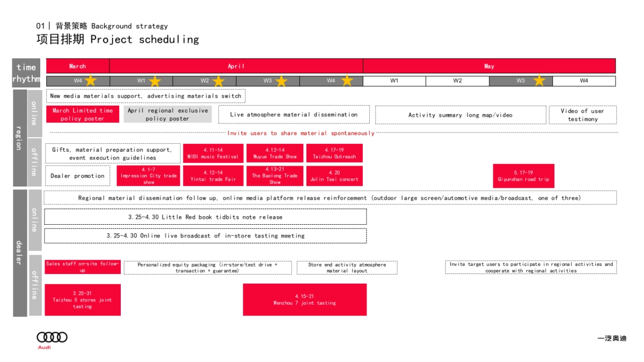
Task: Click the star on April W4
Action: coord(347,80)
